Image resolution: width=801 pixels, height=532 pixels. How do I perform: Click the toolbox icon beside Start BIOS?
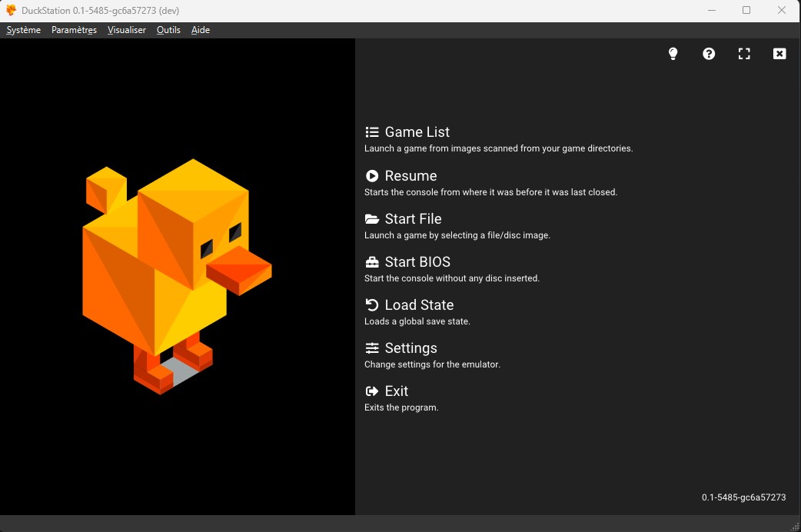[x=372, y=262]
